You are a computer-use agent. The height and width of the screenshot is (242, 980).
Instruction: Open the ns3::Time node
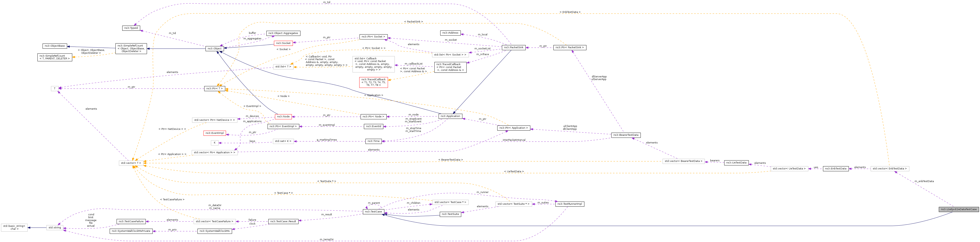(374, 141)
